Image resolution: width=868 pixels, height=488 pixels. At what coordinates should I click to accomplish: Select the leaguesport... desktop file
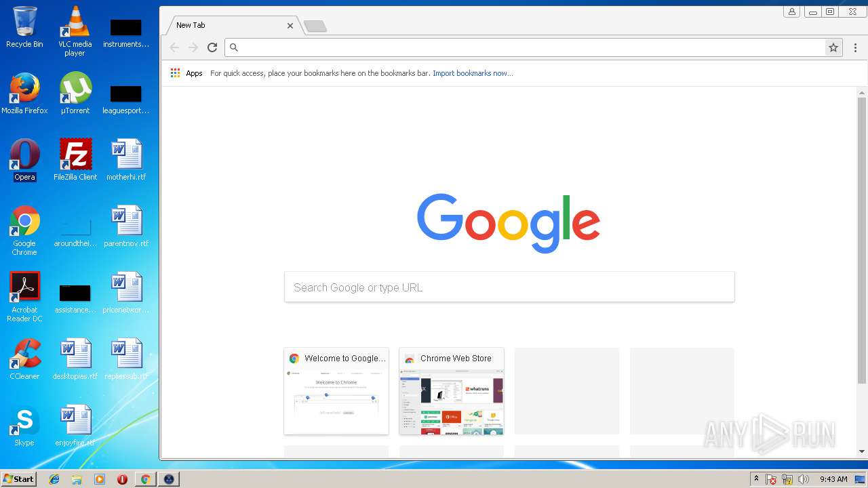[126, 99]
